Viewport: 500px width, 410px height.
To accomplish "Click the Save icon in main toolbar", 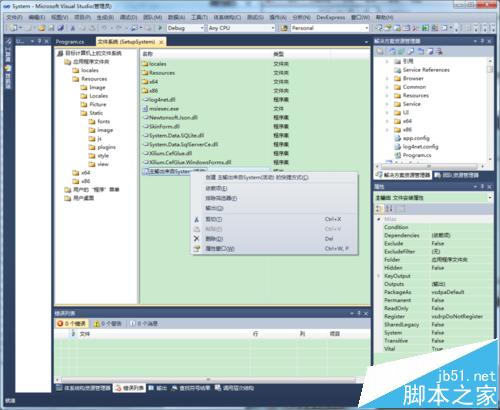I will tap(51, 28).
